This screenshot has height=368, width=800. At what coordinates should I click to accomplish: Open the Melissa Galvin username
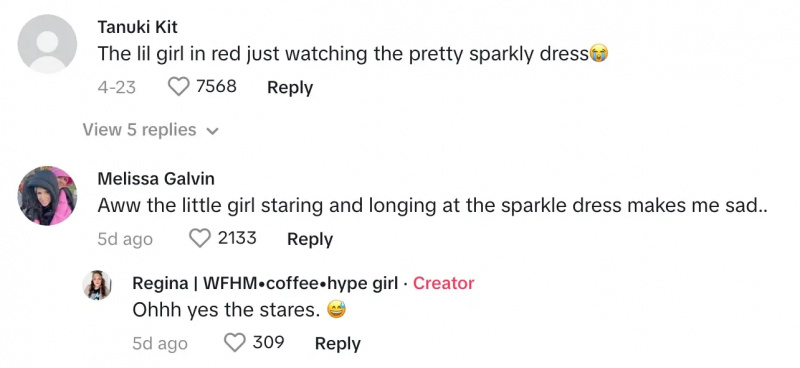point(156,179)
